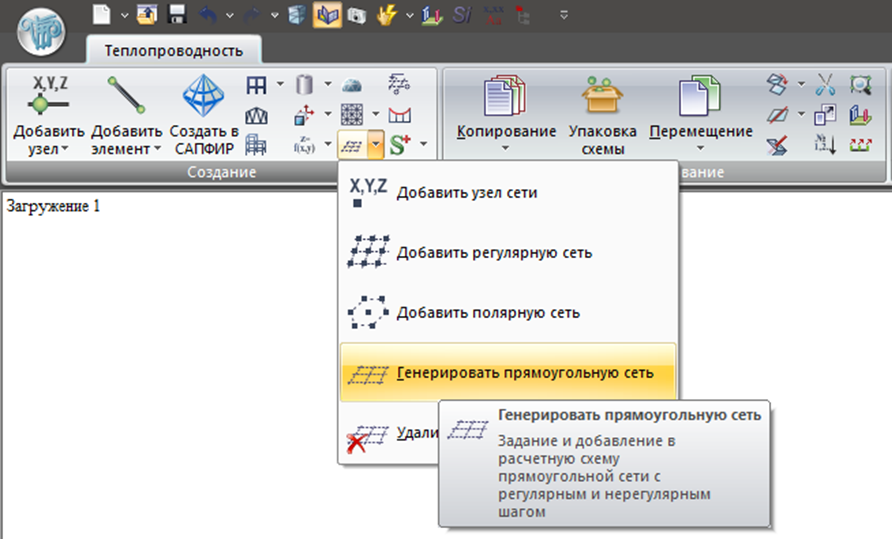Click the Open file folder icon
Image resolution: width=892 pixels, height=539 pixels.
click(147, 14)
